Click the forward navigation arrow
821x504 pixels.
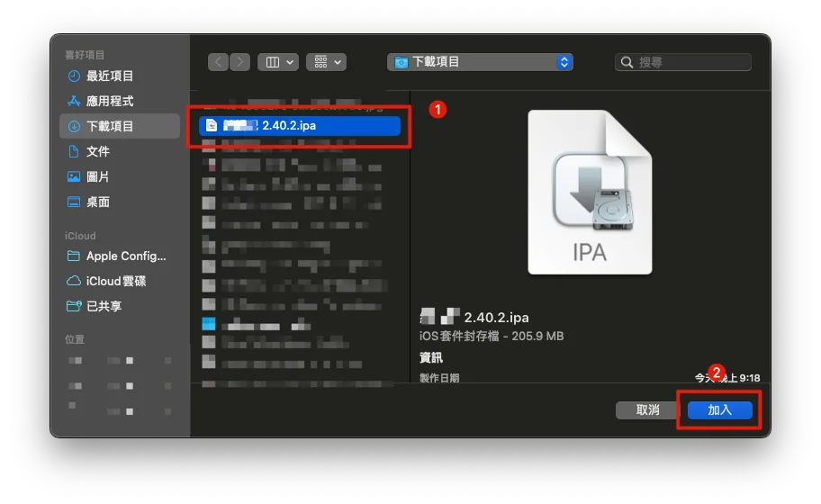239,62
